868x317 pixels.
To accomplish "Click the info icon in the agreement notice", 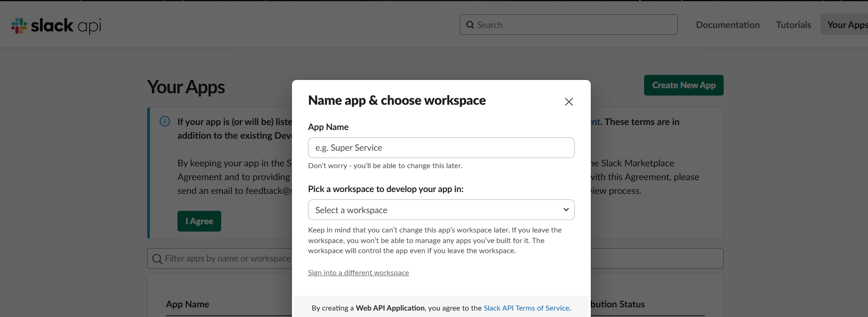I will [165, 121].
